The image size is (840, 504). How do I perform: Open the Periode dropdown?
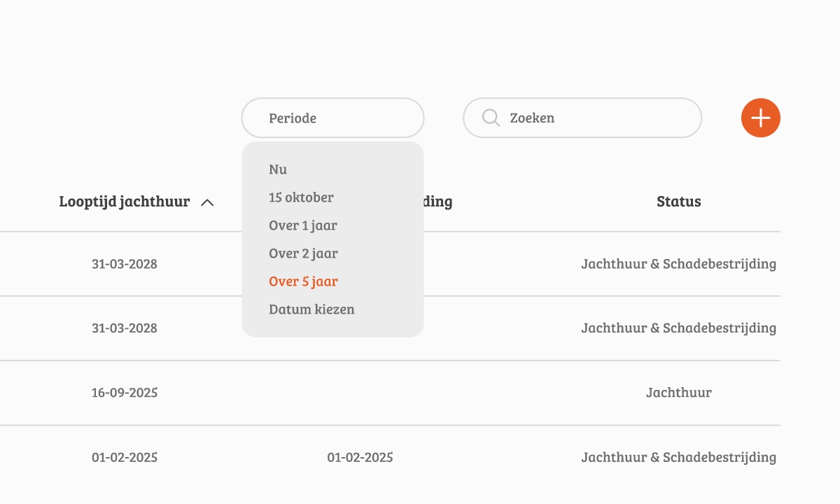coord(333,118)
